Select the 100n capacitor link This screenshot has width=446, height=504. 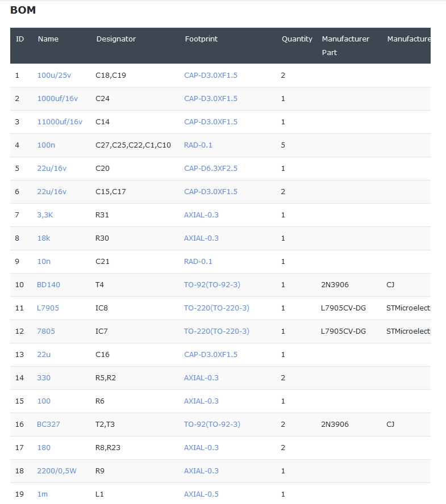click(x=46, y=145)
